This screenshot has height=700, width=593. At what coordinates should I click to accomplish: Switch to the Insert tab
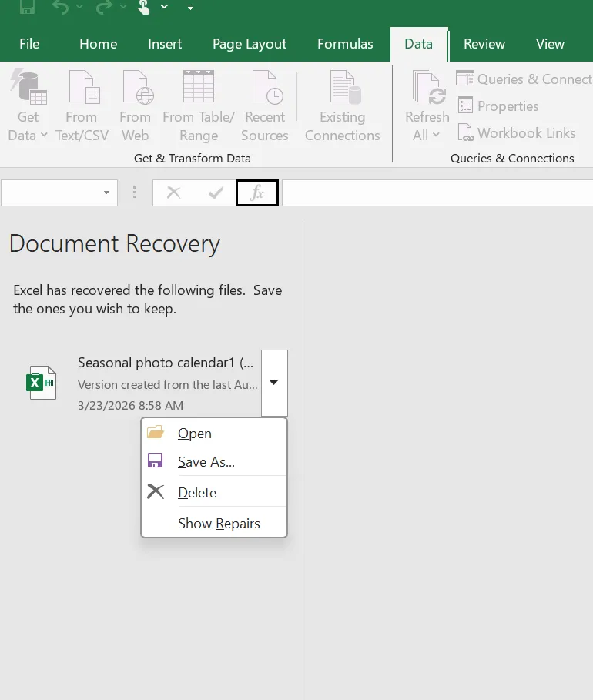tap(165, 44)
